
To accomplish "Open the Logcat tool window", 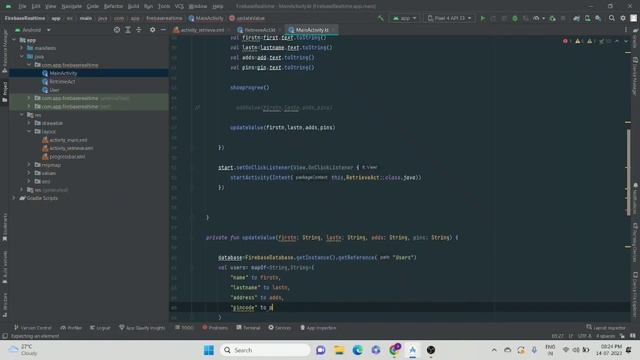I will (100, 328).
